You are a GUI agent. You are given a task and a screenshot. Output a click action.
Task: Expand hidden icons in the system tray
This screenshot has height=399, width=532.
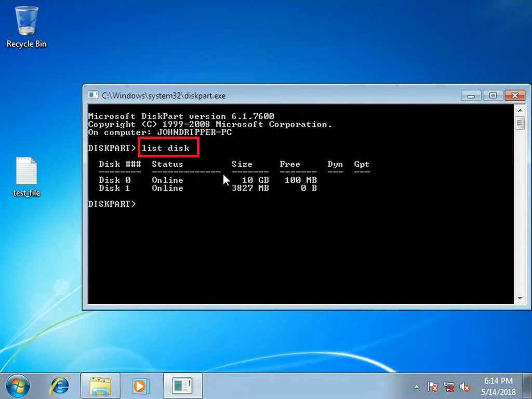(x=416, y=387)
